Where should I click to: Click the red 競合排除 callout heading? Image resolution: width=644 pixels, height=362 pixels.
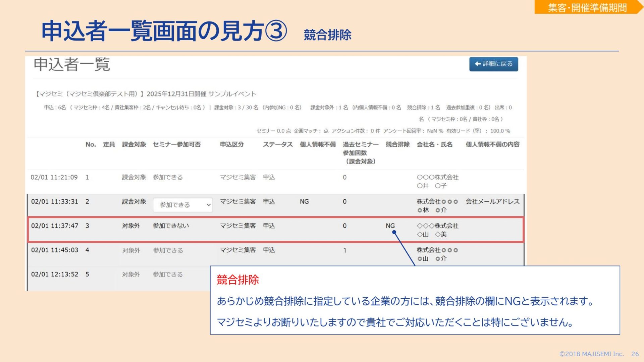click(x=237, y=280)
